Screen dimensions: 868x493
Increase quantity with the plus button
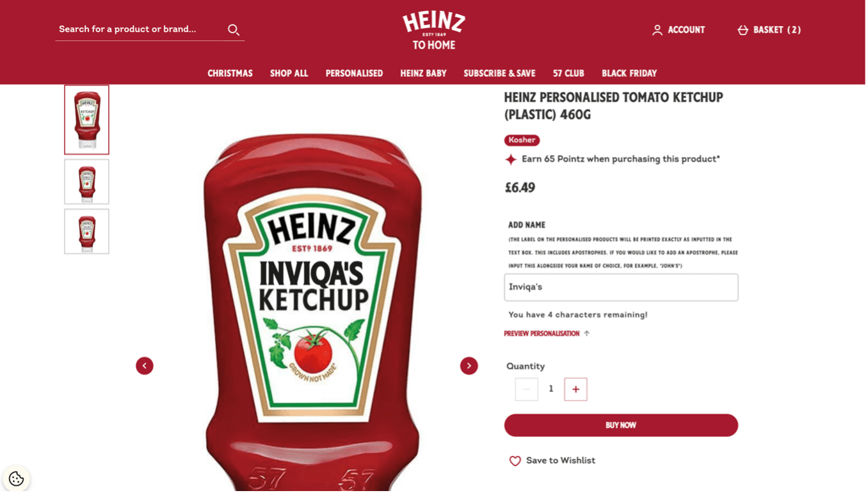(575, 389)
